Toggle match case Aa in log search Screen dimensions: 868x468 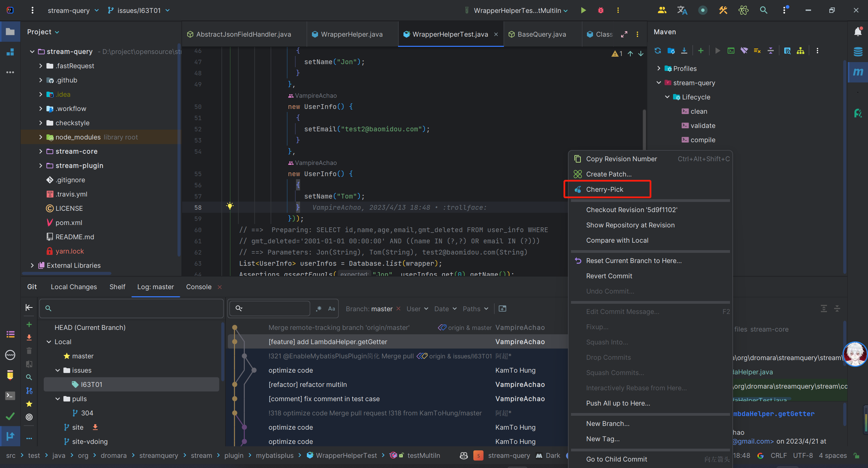(331, 308)
